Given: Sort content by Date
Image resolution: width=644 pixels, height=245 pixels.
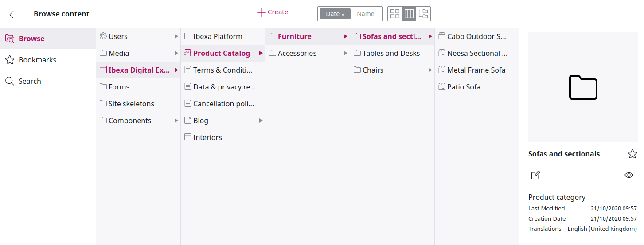Looking at the screenshot, I should click(335, 14).
